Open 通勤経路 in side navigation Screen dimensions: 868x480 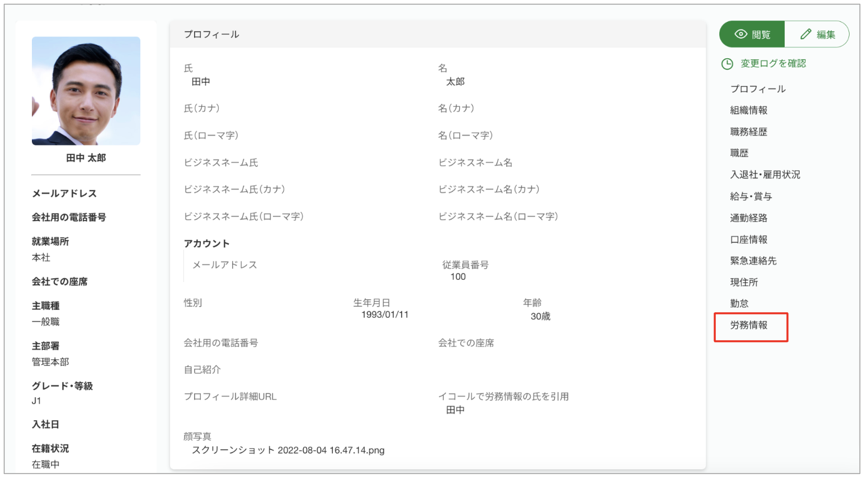click(749, 218)
